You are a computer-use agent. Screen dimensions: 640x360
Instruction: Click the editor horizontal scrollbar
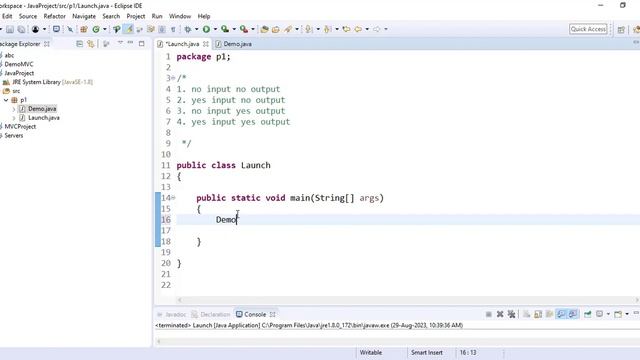408,300
